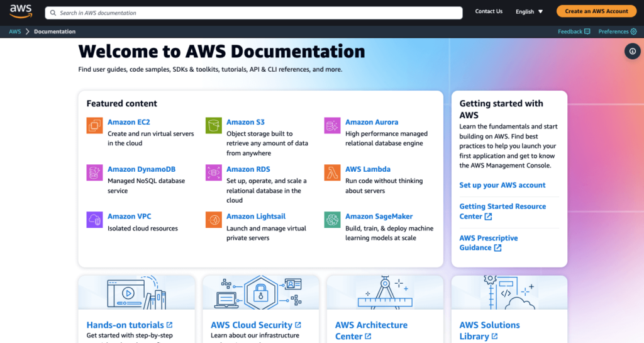Open the Amazon VPC icon
The height and width of the screenshot is (343, 644).
click(94, 220)
